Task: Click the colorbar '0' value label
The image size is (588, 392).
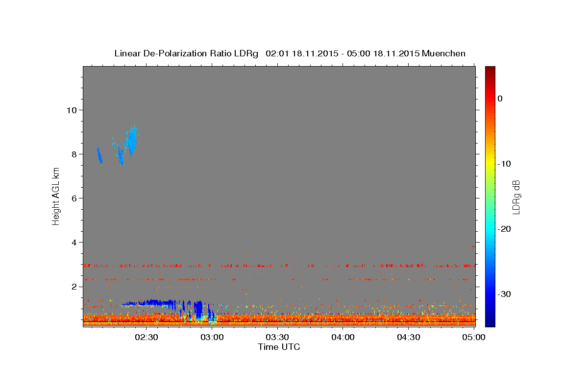Action: pyautogui.click(x=500, y=98)
